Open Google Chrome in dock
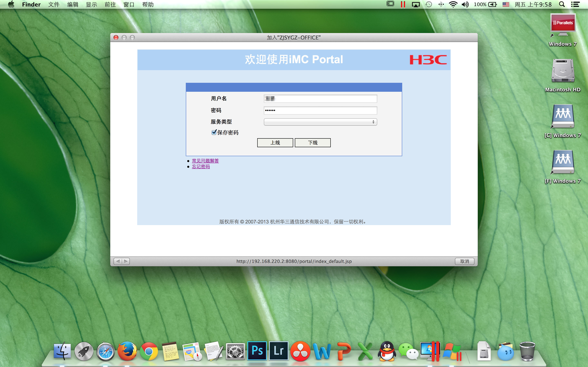This screenshot has width=588, height=367. pyautogui.click(x=148, y=351)
